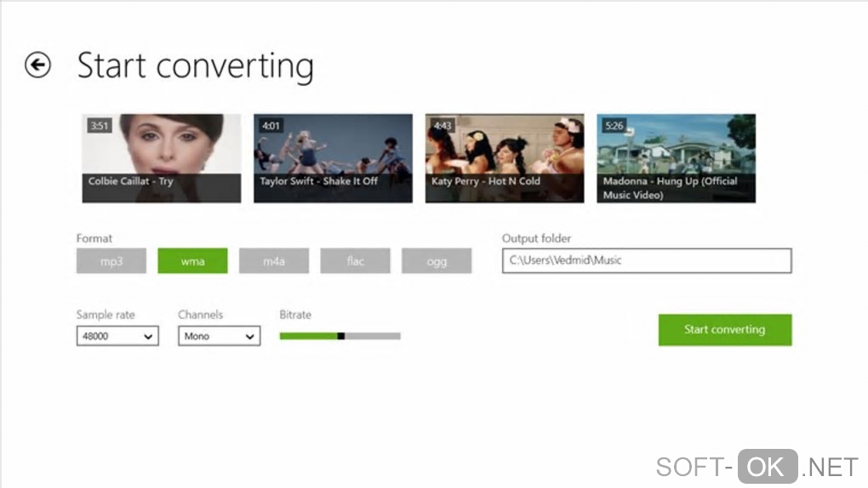868x488 pixels.
Task: Click the Start converting page heading
Action: pos(196,65)
